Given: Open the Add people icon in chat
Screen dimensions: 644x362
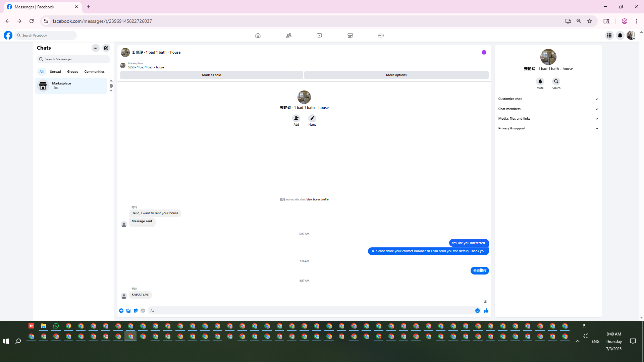Looking at the screenshot, I should coord(296,118).
